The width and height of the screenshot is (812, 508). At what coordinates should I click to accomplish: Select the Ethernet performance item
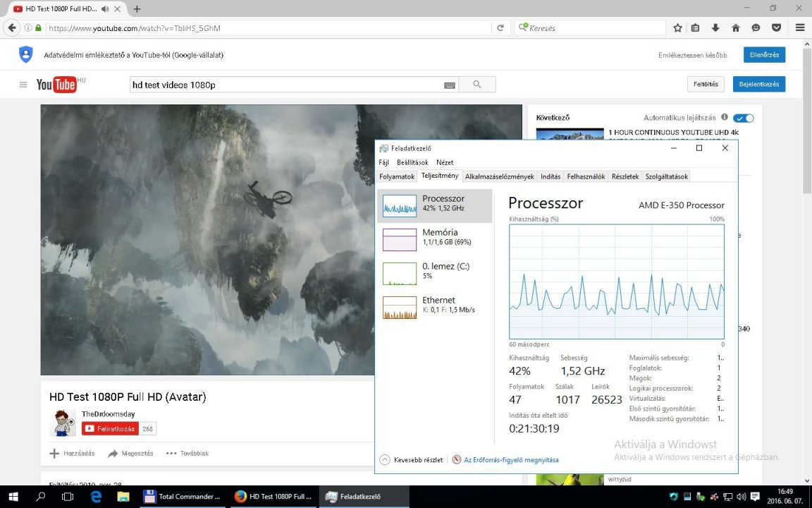(x=434, y=308)
